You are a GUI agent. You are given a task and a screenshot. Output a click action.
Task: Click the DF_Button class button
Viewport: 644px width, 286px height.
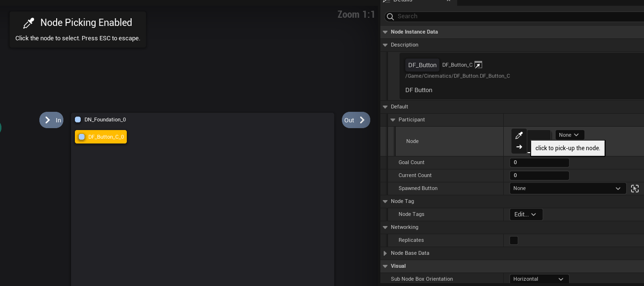point(422,65)
